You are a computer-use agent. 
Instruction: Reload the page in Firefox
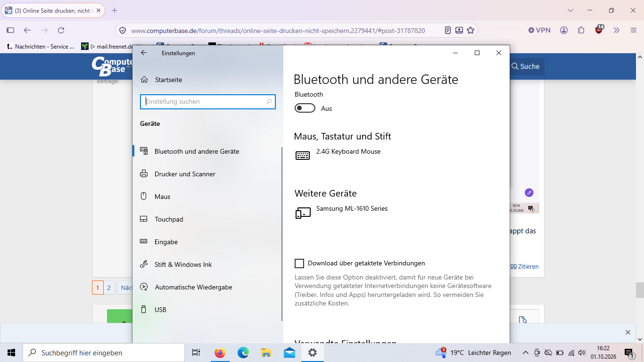[61, 30]
